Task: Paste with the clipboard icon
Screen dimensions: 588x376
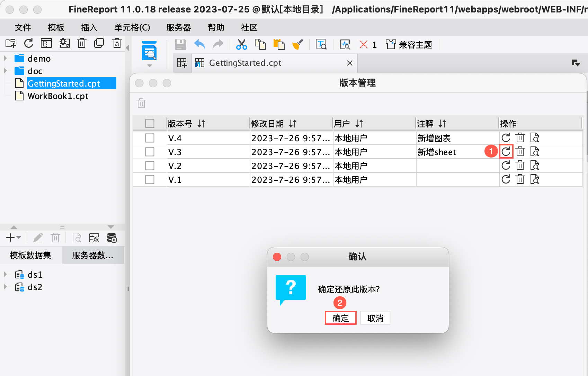Action: [279, 45]
